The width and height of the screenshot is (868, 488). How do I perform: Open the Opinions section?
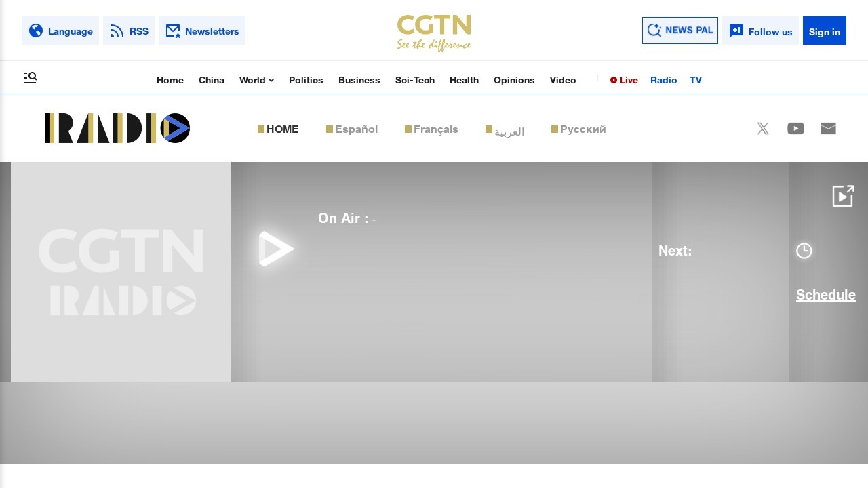[x=514, y=80]
